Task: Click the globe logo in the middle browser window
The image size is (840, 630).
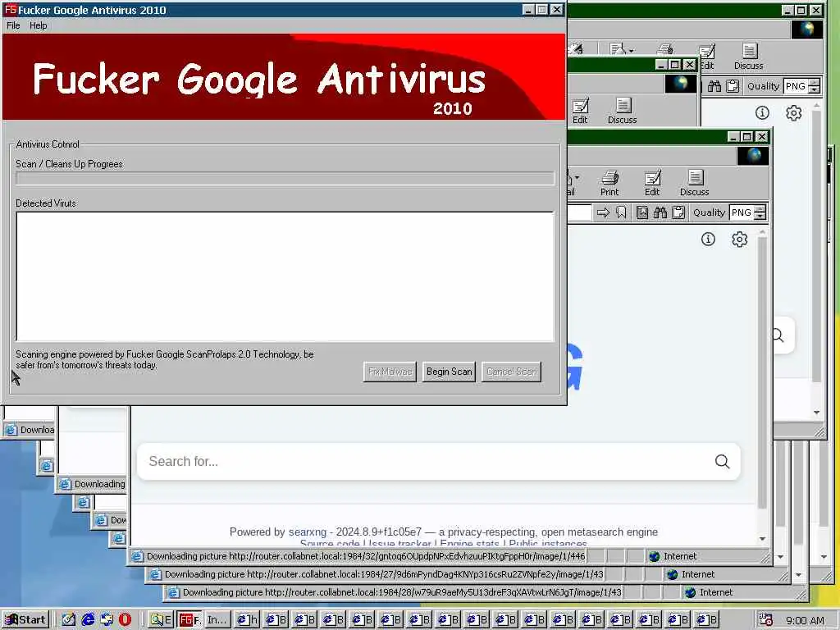Action: [681, 84]
